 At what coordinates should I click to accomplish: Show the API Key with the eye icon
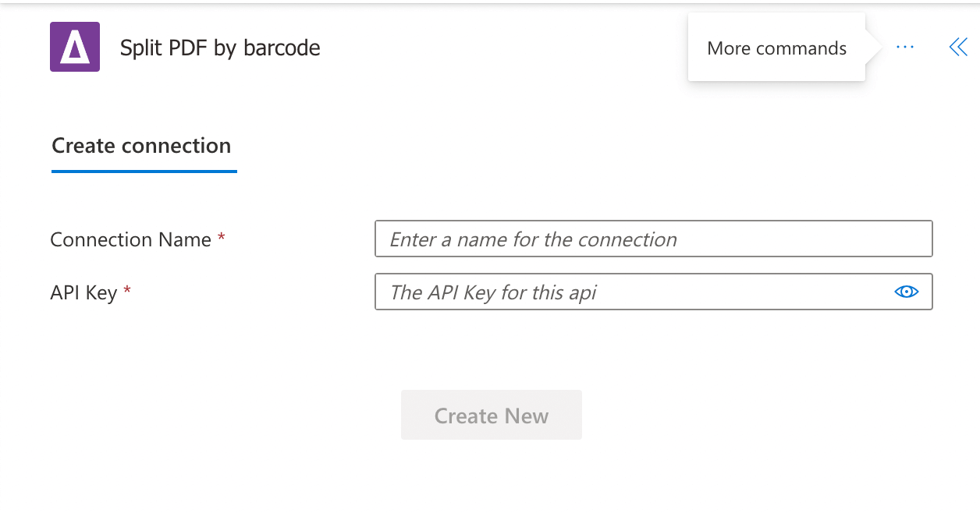[906, 292]
